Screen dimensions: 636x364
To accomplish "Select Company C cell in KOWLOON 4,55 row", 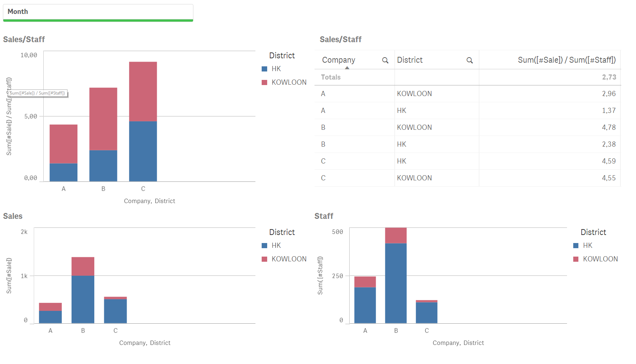I will [355, 178].
